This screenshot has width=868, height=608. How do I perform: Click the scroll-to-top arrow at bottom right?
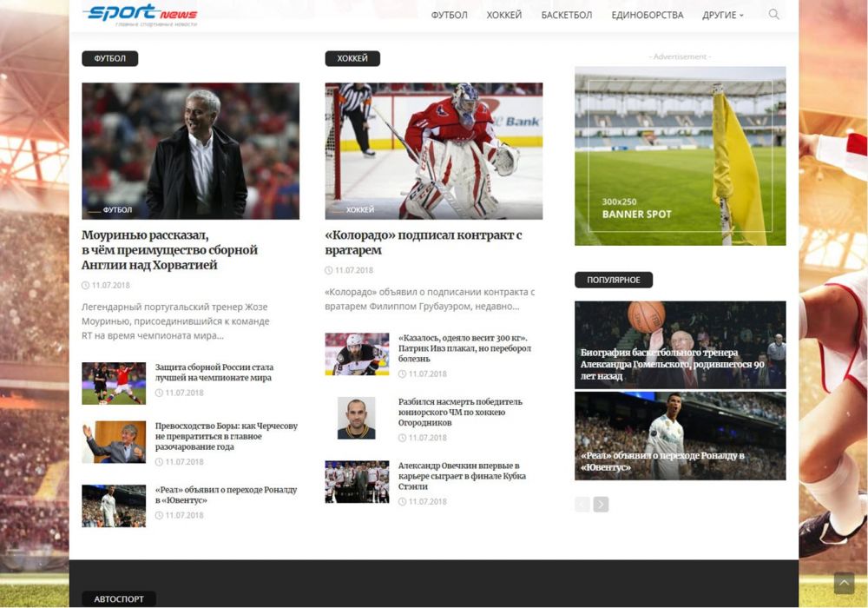click(x=844, y=583)
